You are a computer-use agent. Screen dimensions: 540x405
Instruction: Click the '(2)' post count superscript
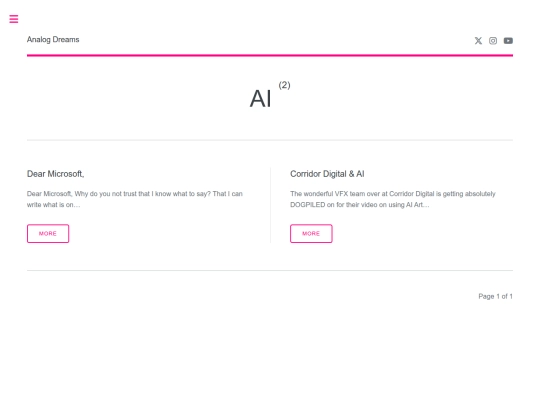tap(284, 85)
